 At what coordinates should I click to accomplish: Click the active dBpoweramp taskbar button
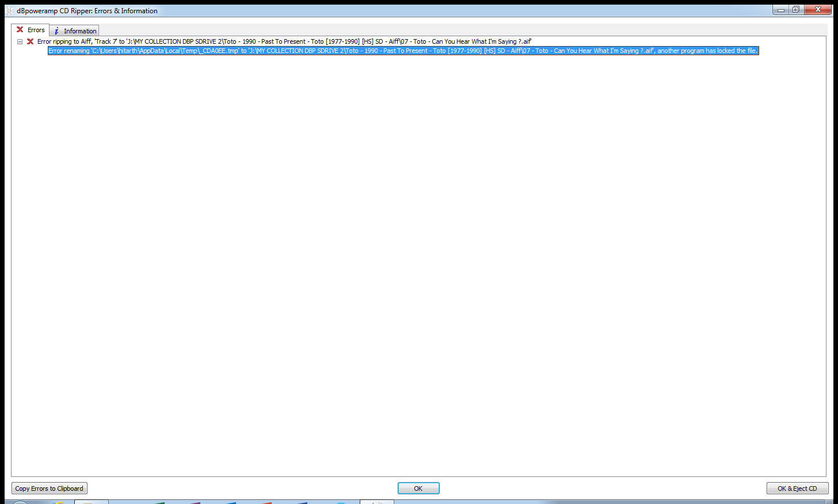(377, 502)
